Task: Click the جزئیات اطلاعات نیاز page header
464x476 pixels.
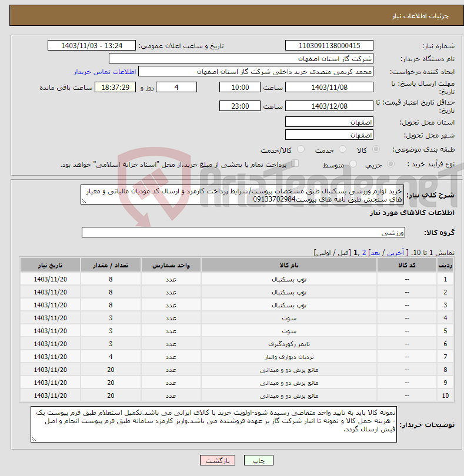Action: 420,16
